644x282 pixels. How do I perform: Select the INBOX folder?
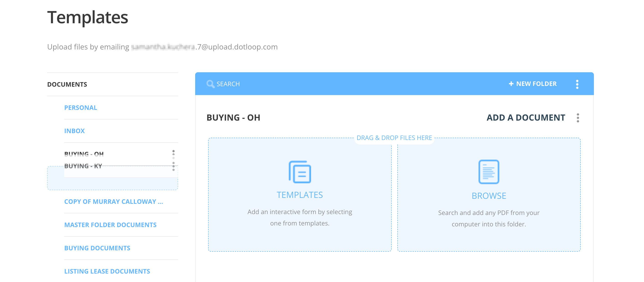74,131
